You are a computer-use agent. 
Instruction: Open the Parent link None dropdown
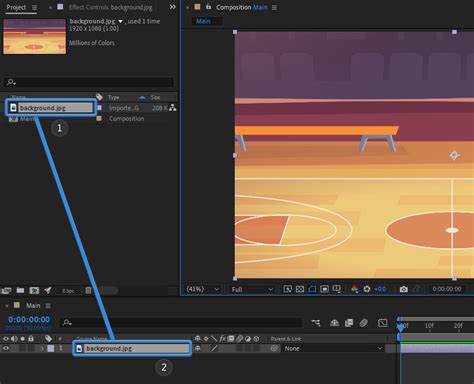click(x=333, y=348)
